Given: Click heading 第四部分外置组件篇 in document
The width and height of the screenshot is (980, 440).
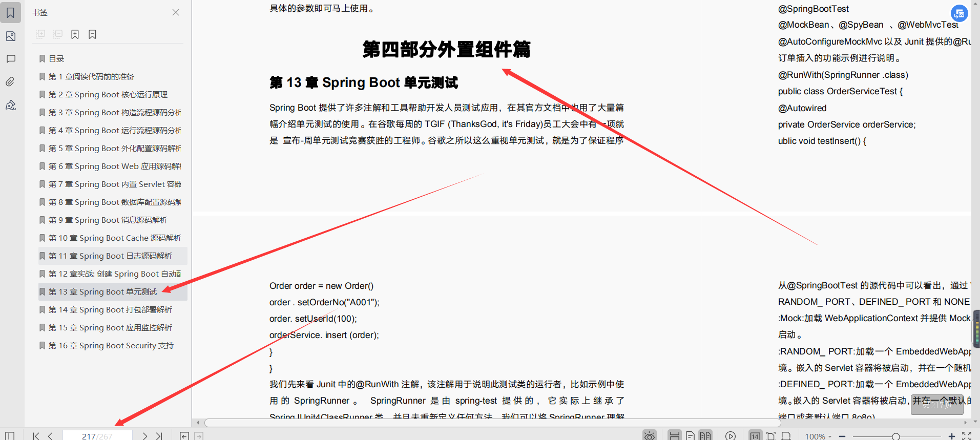Looking at the screenshot, I should point(446,49).
